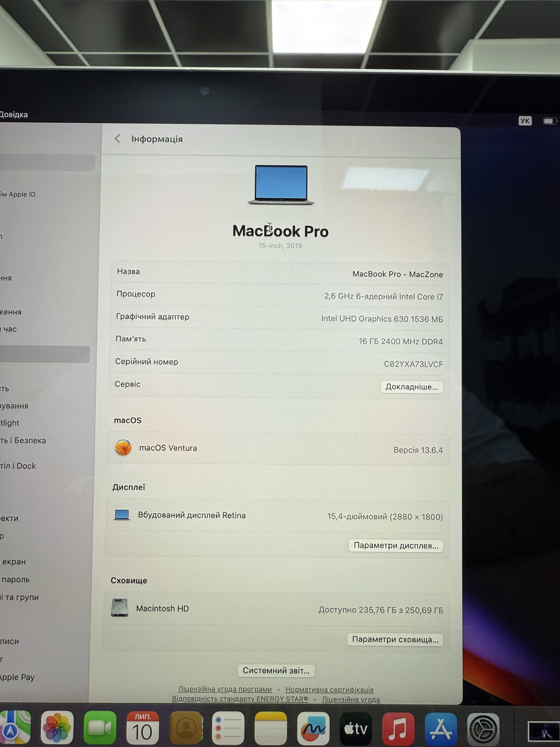
Task: Click Доступно 235,76 ГБ з 250,69 ГБ text
Action: [x=381, y=610]
